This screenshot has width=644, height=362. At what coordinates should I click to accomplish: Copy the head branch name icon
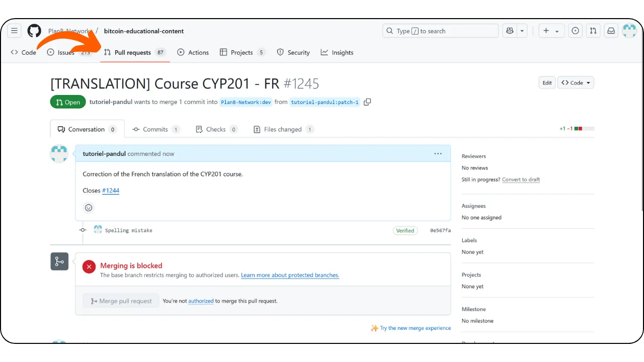point(367,102)
